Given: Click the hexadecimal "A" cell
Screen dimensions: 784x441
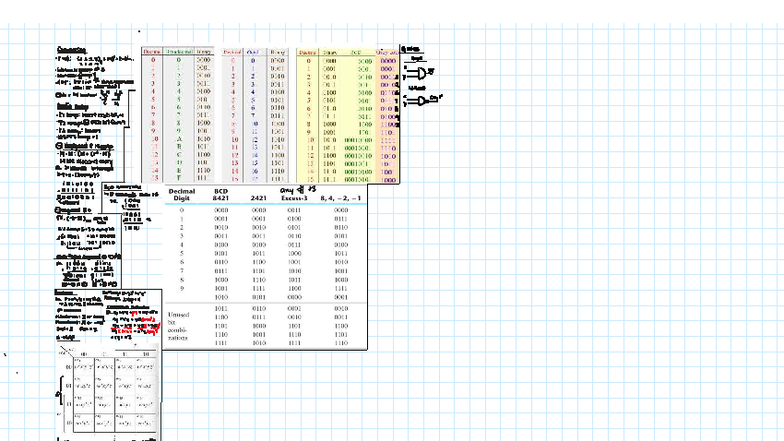Looking at the screenshot, I should tap(178, 139).
